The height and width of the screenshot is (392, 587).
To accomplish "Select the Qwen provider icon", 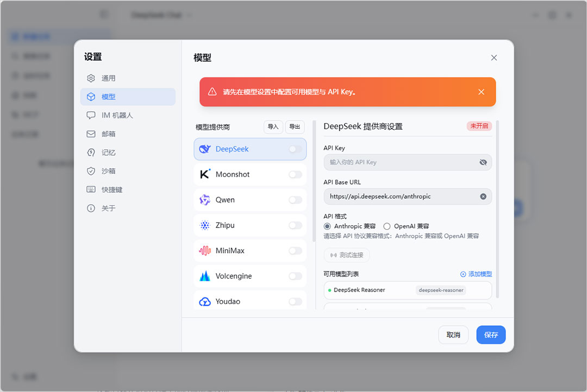I will (x=205, y=200).
